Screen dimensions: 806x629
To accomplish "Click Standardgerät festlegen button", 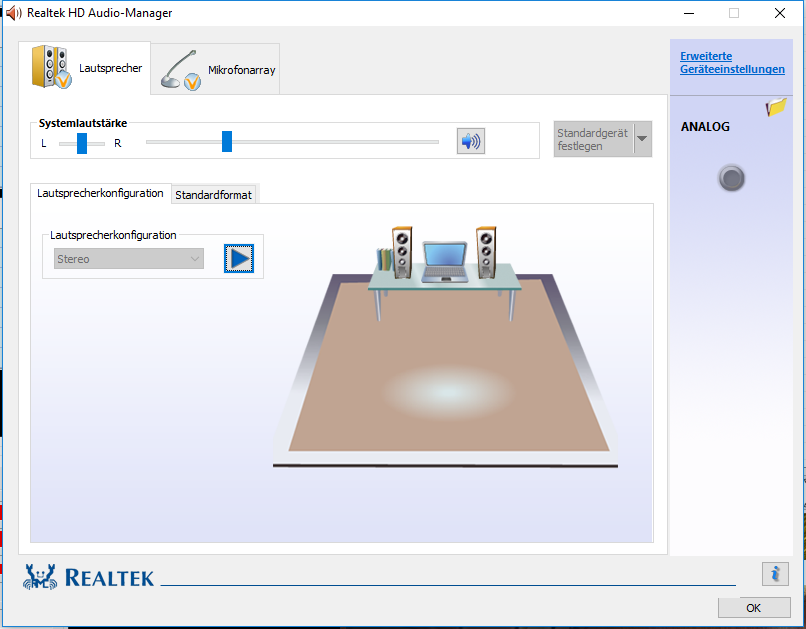I will tap(594, 139).
